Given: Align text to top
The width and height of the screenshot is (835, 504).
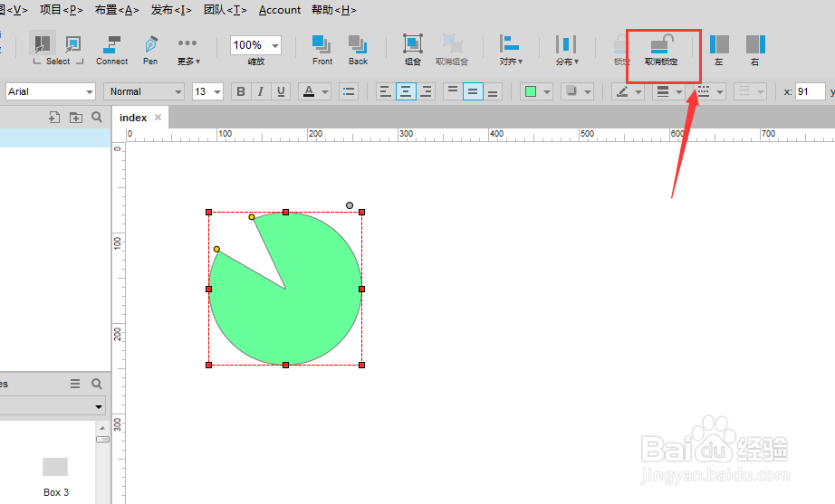Looking at the screenshot, I should [452, 91].
